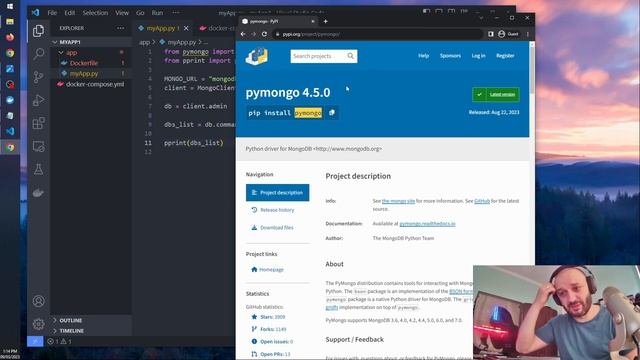640x360 pixels.
Task: Open the Homepage project link
Action: pyautogui.click(x=267, y=269)
